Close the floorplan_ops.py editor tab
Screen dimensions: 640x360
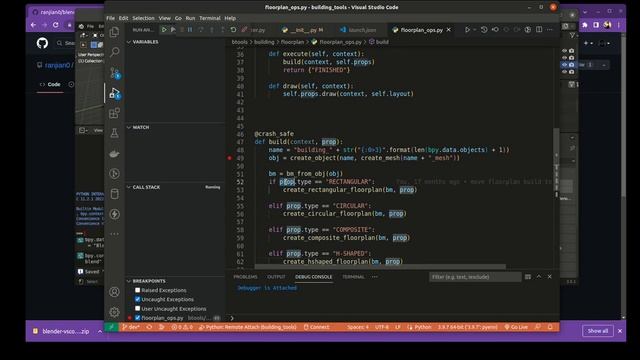(449, 30)
